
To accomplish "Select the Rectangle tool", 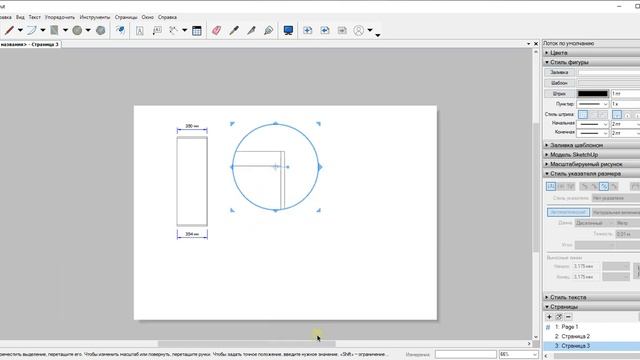I will (54, 30).
